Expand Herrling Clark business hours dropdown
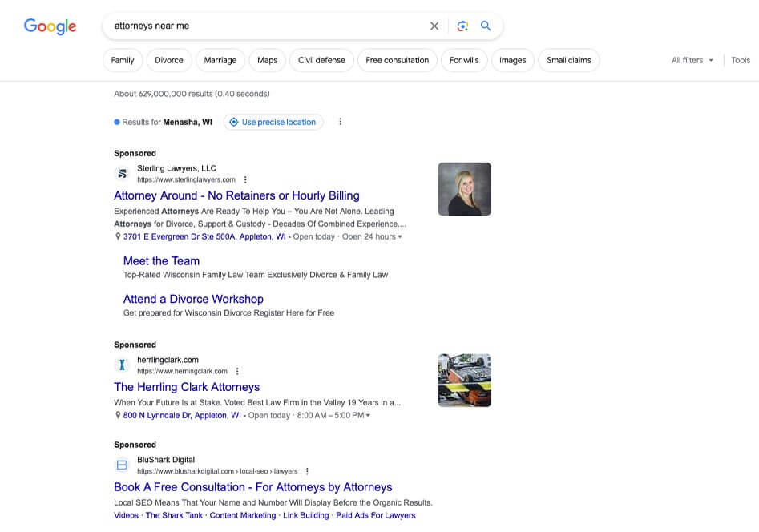The width and height of the screenshot is (759, 532). [x=368, y=416]
